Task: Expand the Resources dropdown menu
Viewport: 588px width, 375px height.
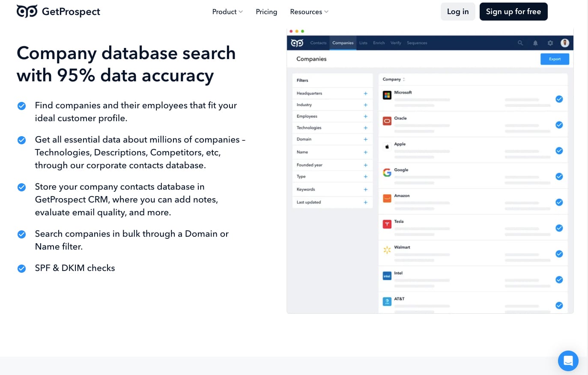Action: coord(309,12)
